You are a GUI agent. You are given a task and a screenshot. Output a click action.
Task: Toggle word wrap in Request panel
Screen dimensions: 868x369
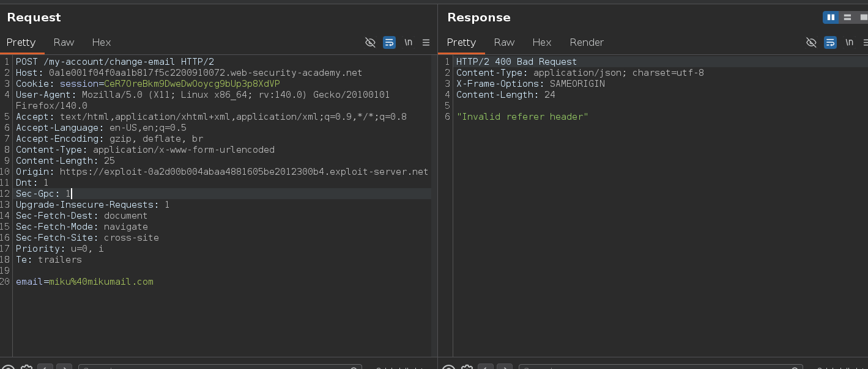[x=389, y=42]
